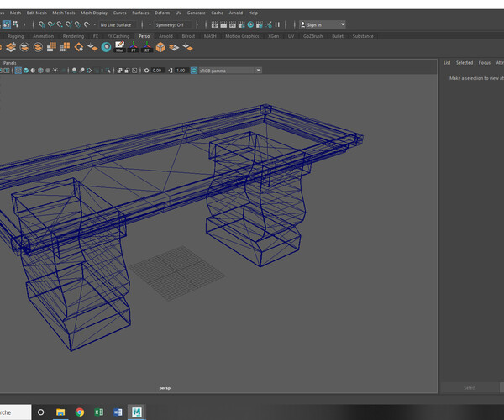Open Excel from the taskbar
The width and height of the screenshot is (504, 420).
(x=98, y=412)
